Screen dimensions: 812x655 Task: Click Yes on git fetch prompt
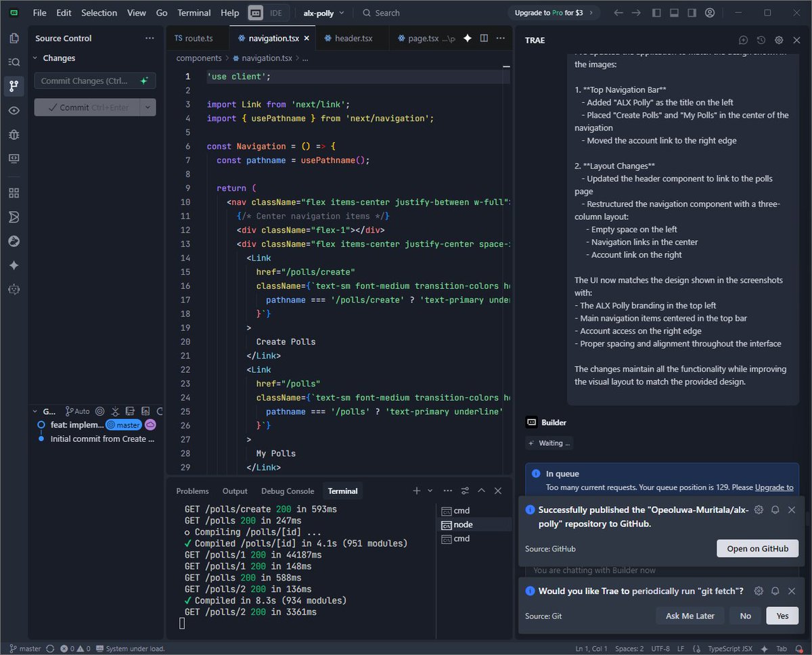(782, 616)
